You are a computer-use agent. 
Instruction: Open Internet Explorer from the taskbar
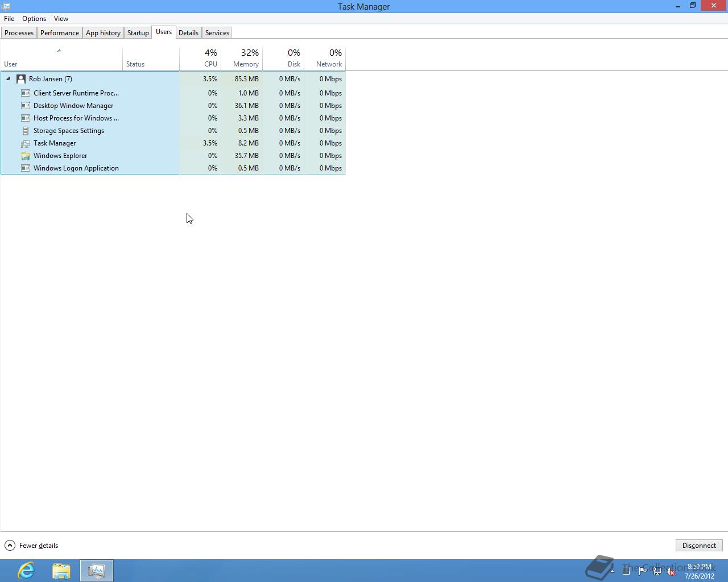[26, 571]
